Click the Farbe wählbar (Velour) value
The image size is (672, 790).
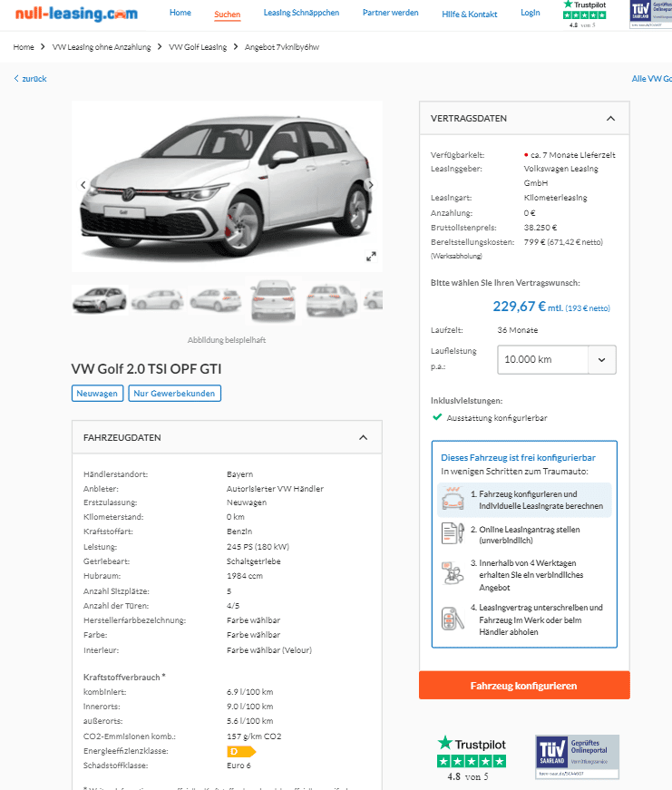point(269,650)
